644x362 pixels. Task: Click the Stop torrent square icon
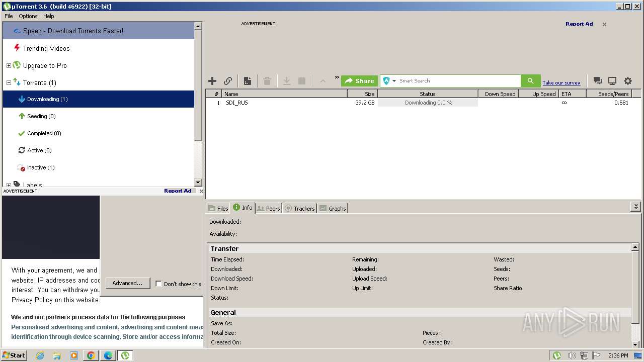pyautogui.click(x=302, y=81)
